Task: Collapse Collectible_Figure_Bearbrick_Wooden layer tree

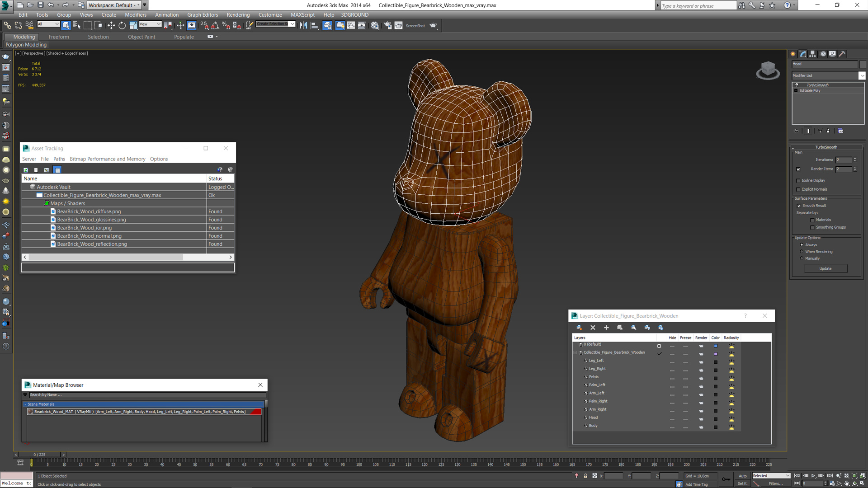Action: 575,352
